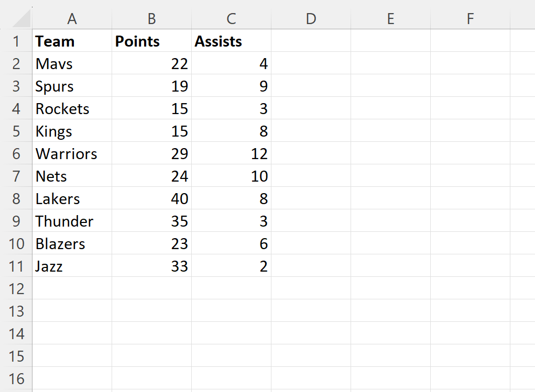Select row 12 header

[x=16, y=289]
